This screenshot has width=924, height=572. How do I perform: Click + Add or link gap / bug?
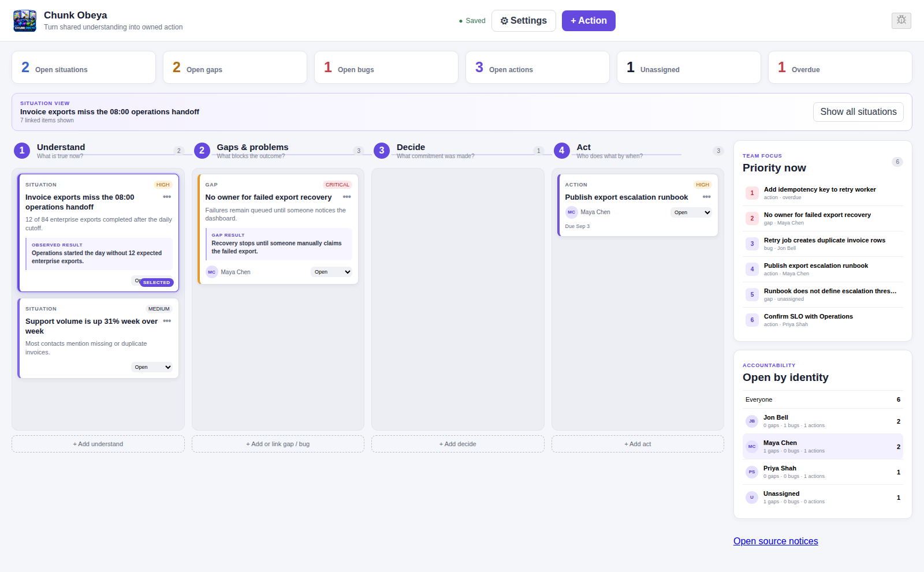pos(278,444)
